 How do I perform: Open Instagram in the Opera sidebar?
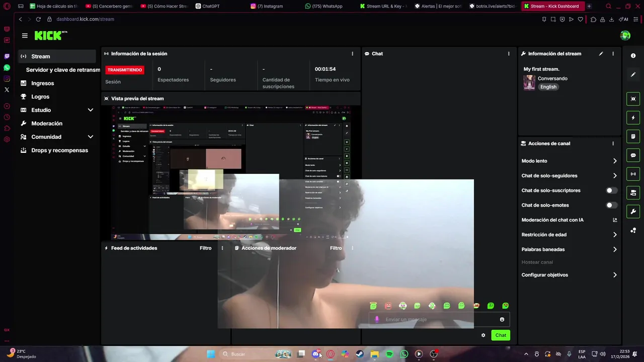[x=7, y=78]
